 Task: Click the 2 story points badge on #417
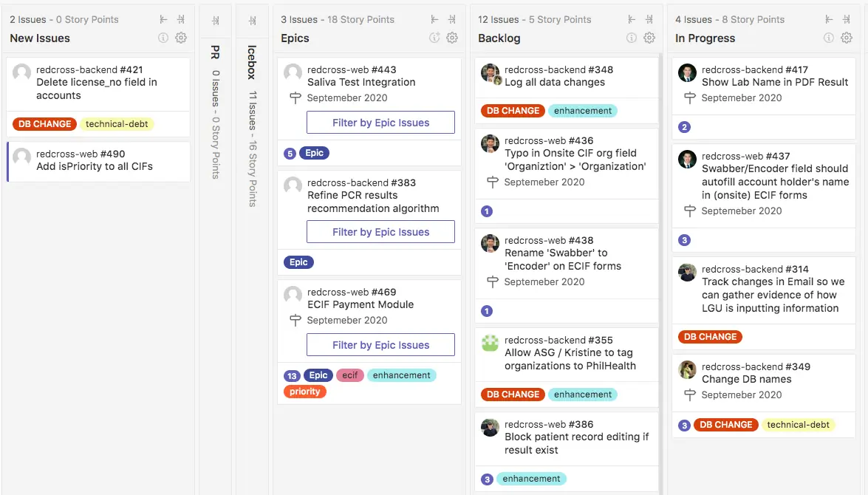coord(684,127)
